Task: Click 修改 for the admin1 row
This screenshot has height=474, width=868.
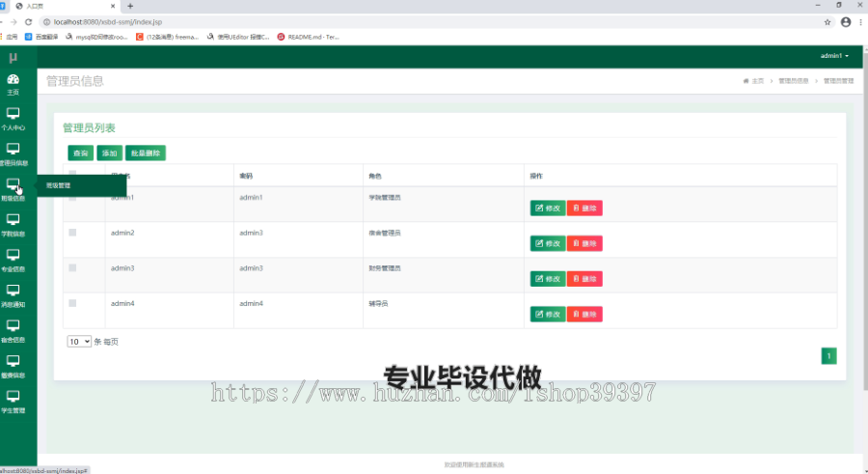Action: point(548,208)
